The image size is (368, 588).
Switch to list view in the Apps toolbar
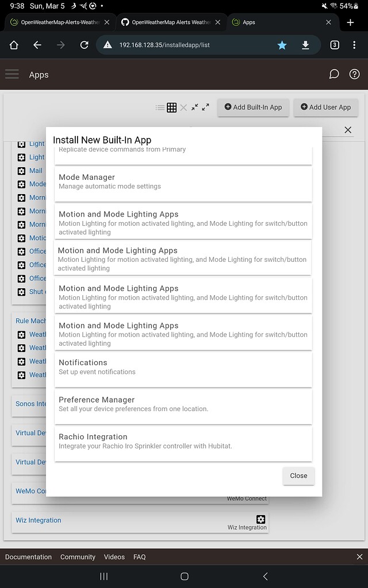[159, 107]
